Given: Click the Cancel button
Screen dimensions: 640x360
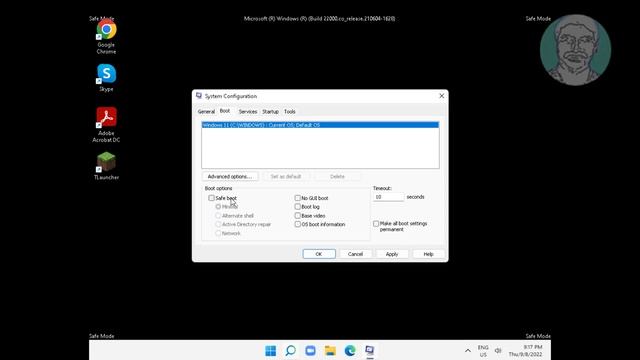Looking at the screenshot, I should click(355, 254).
